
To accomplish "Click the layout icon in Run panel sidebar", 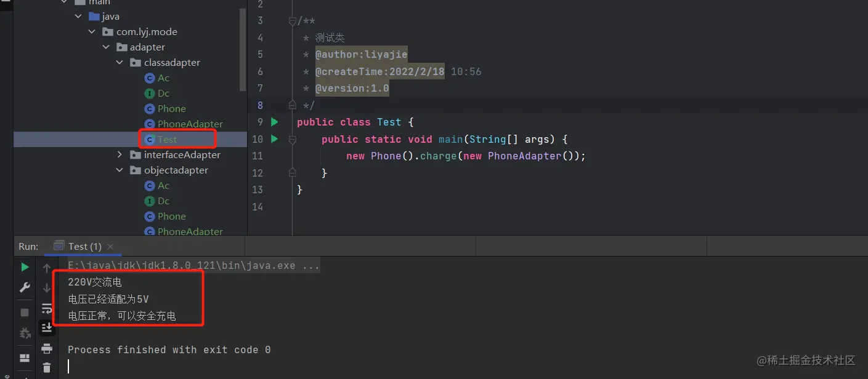I will pyautogui.click(x=25, y=357).
